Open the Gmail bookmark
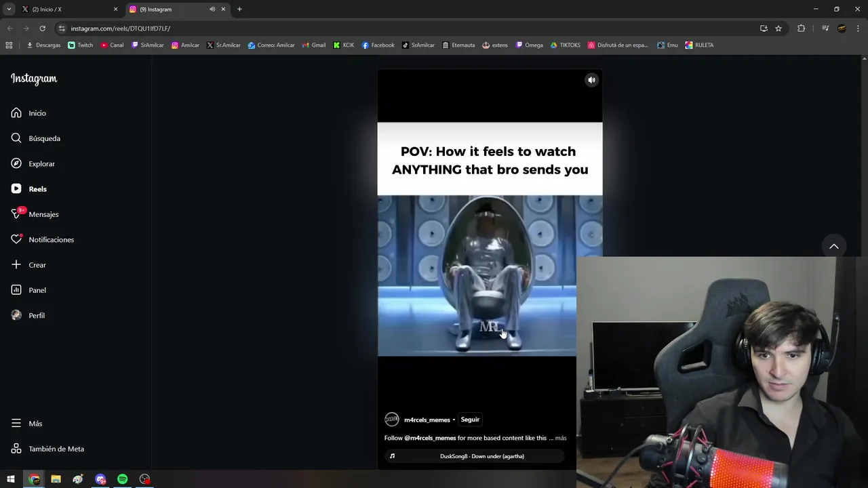This screenshot has width=868, height=488. [313, 45]
